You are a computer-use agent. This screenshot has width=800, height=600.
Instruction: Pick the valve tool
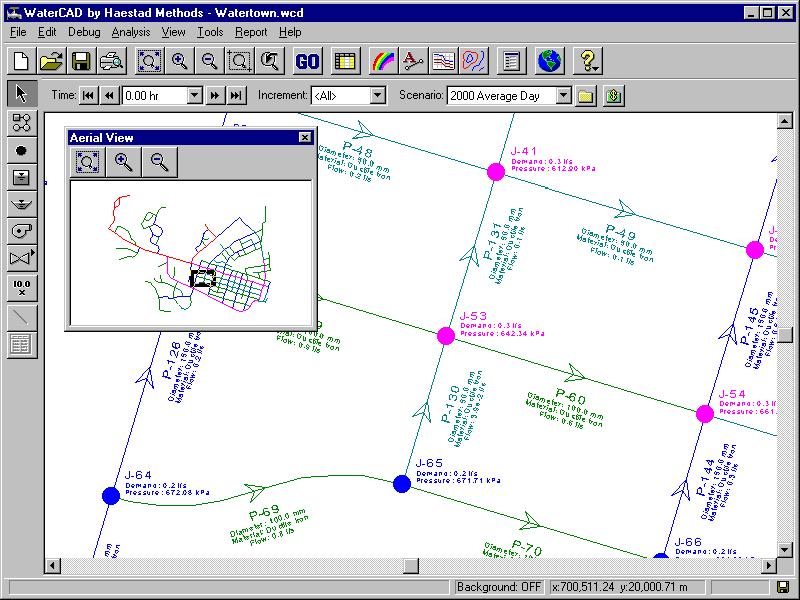[x=21, y=259]
